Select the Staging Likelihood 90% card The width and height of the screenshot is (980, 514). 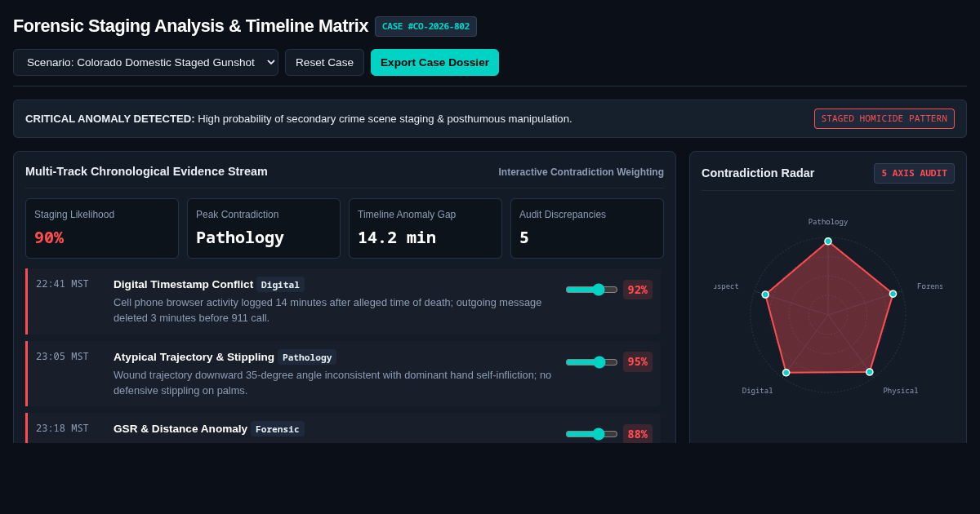pos(102,228)
